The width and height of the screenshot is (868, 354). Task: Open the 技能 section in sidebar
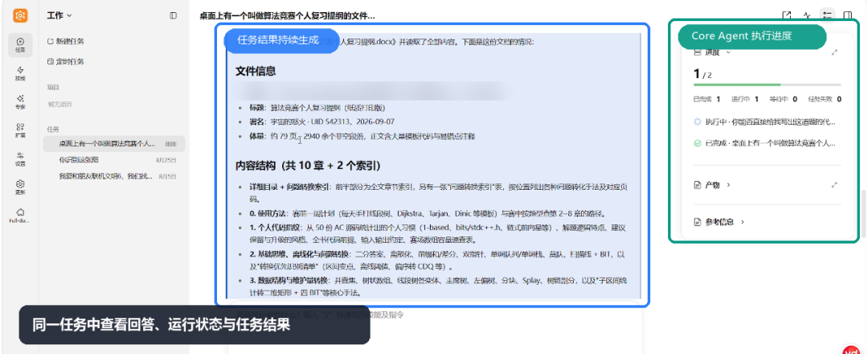point(20,73)
